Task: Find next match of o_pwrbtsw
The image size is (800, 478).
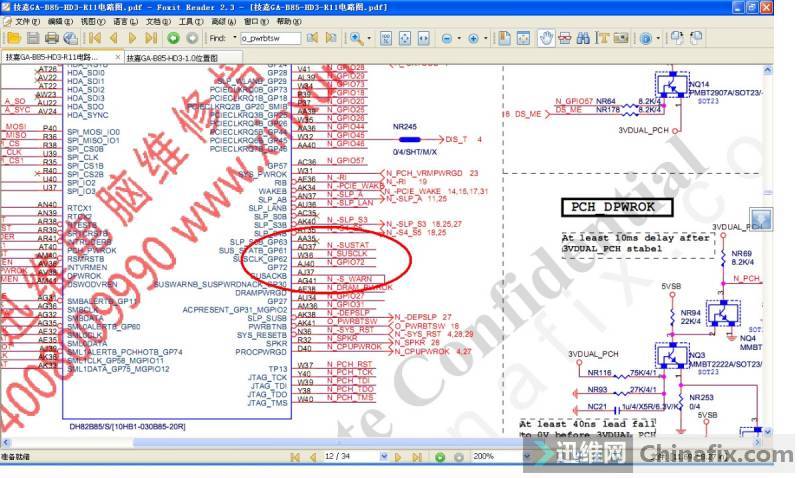Action: tap(331, 38)
